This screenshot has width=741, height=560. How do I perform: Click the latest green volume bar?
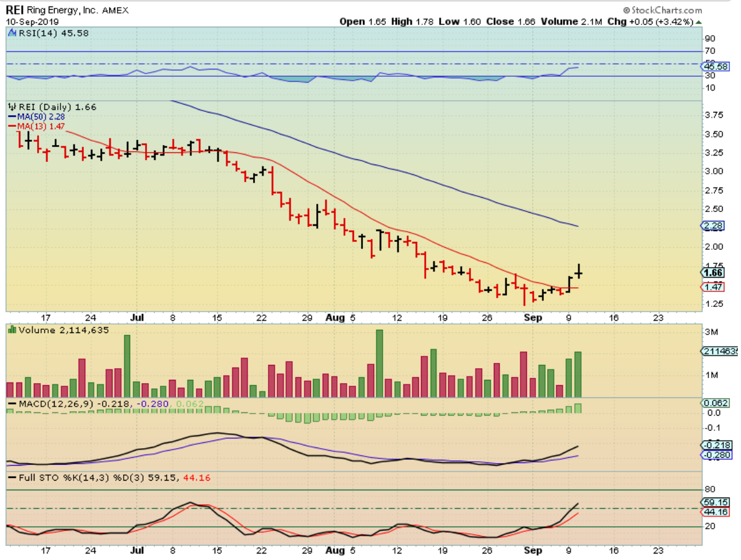pyautogui.click(x=578, y=374)
